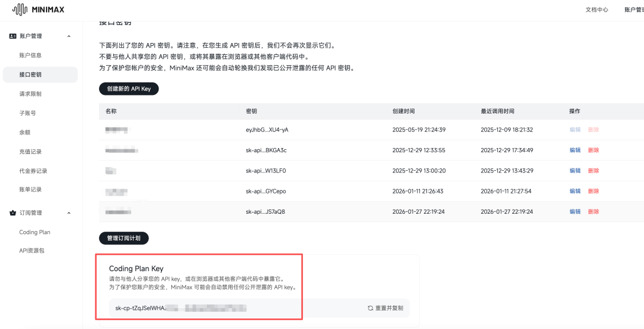Click the account management card icon
This screenshot has height=329, width=644.
[x=13, y=36]
